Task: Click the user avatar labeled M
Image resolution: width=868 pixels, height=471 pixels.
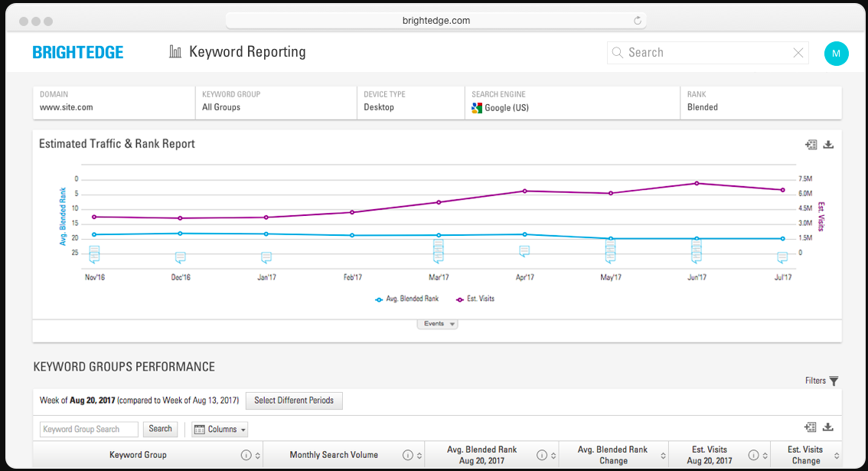Action: (x=837, y=53)
